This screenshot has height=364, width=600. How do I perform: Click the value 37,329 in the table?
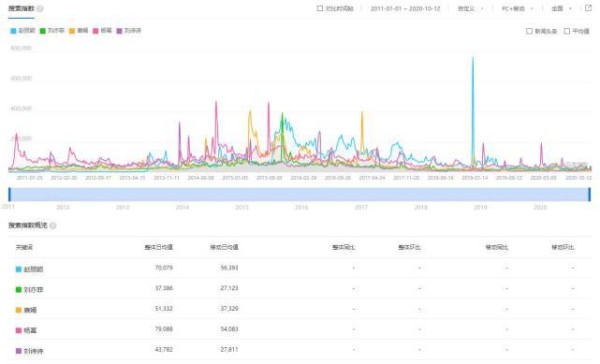(229, 309)
